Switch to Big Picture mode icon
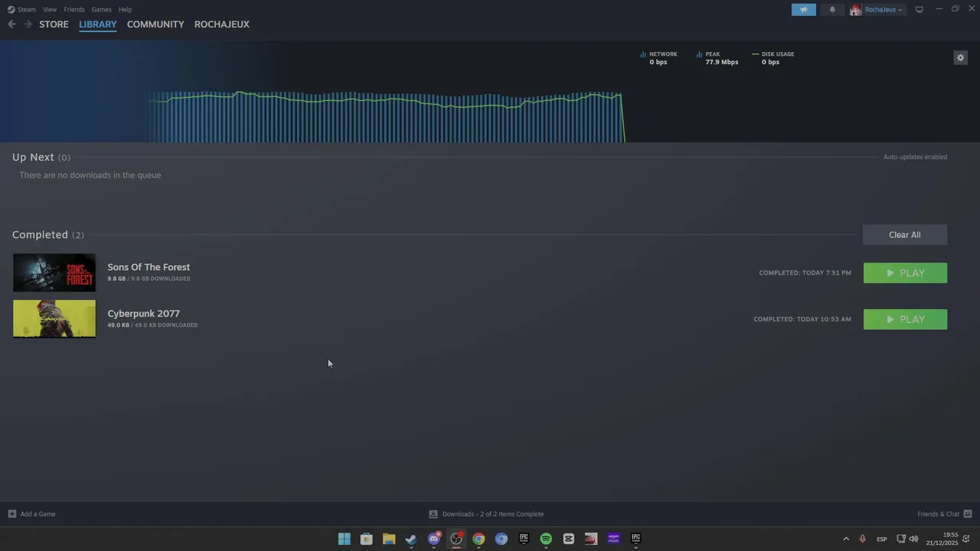Viewport: 980px width, 551px height. click(x=919, y=9)
